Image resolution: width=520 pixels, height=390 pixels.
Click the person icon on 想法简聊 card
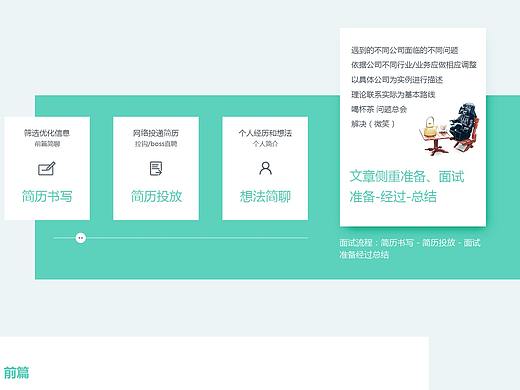point(265,168)
